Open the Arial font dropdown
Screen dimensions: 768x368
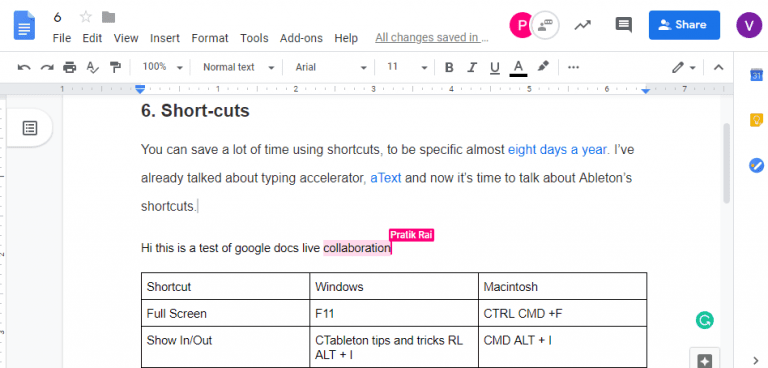coord(331,67)
